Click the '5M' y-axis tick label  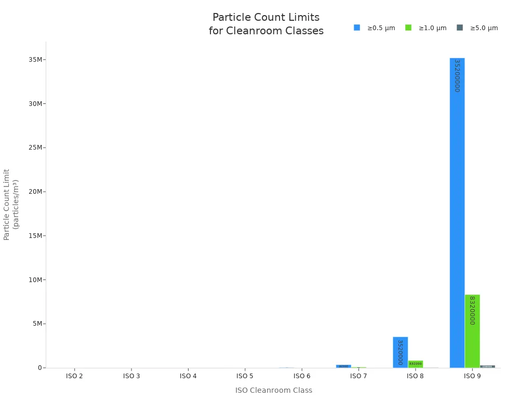(x=37, y=324)
